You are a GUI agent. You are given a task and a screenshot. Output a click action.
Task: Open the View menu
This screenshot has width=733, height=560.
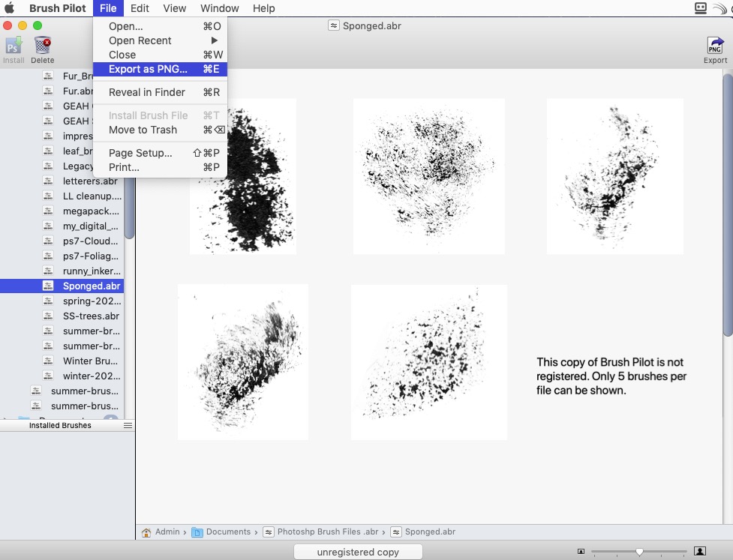tap(174, 8)
